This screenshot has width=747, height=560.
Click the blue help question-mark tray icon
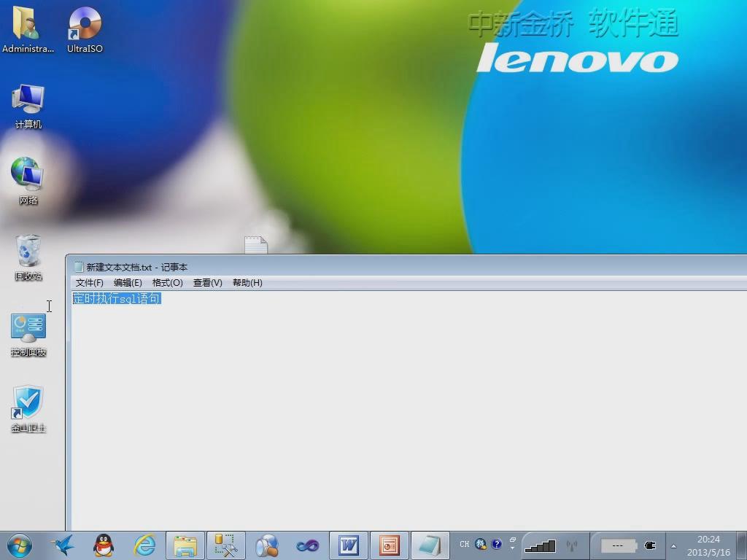pos(496,544)
